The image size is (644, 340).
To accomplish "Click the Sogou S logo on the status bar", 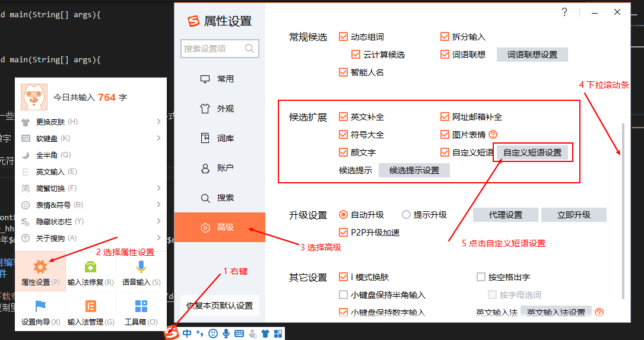I will click(173, 333).
